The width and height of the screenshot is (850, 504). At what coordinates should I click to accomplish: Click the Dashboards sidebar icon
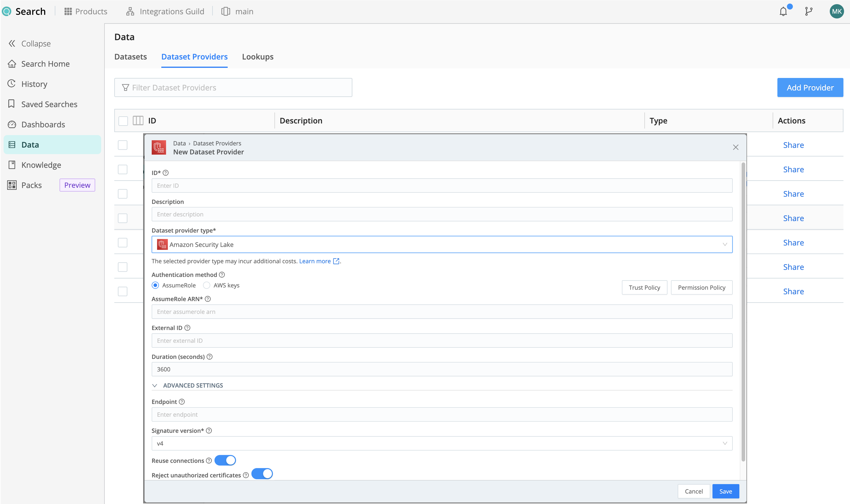coord(12,124)
